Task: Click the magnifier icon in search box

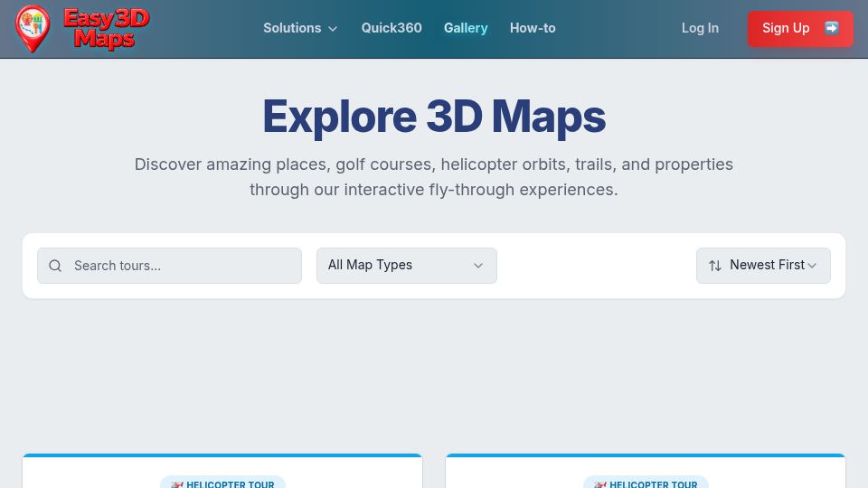Action: tap(55, 266)
